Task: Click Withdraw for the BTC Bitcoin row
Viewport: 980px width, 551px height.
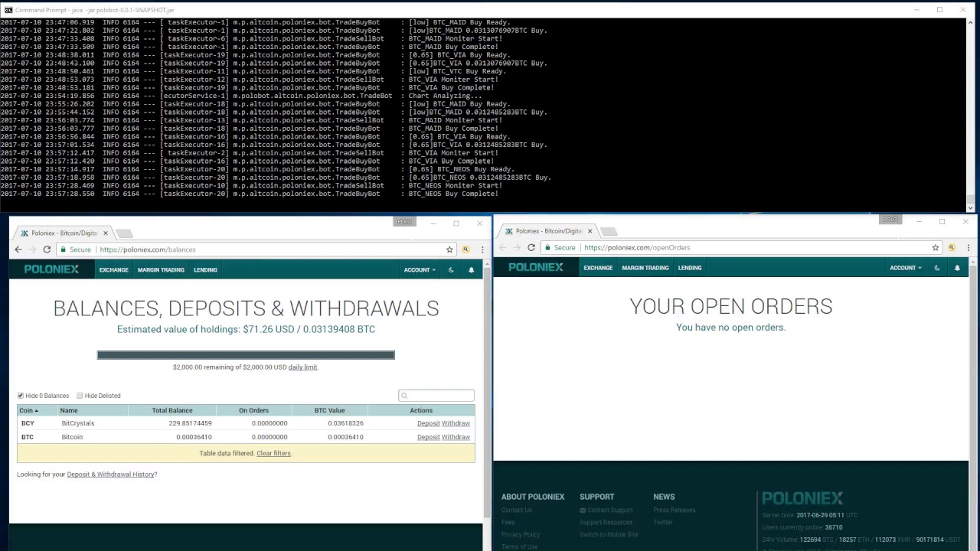Action: point(456,437)
